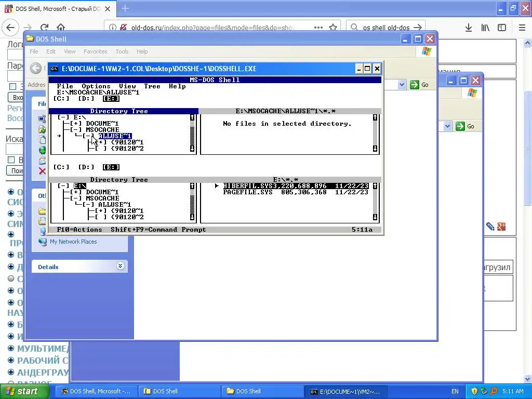This screenshot has height=399, width=532.
Task: Reload the page in Firefox
Action: pyautogui.click(x=45, y=28)
